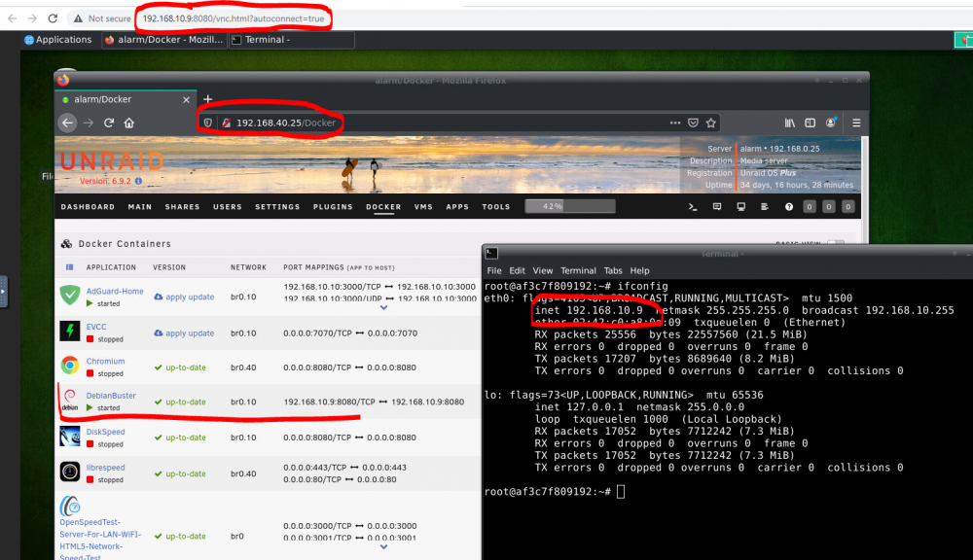Click the DebianBuster debian swirl icon
Viewport: 973px width, 560px height.
click(x=69, y=400)
